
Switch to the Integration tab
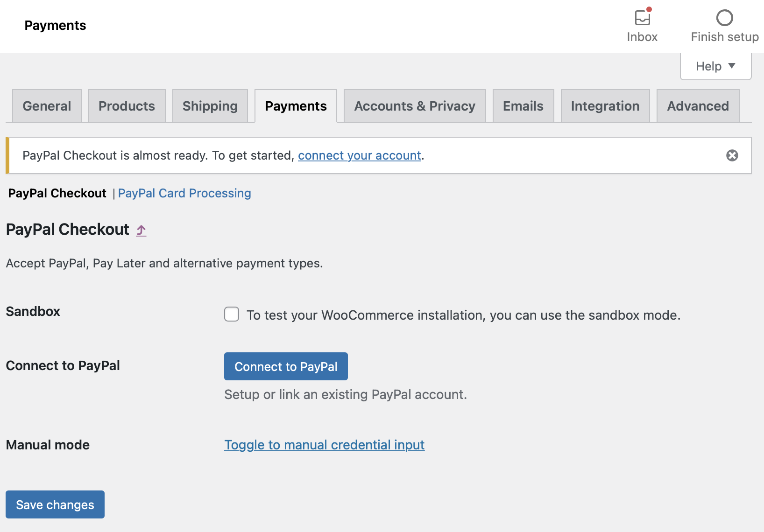point(605,106)
